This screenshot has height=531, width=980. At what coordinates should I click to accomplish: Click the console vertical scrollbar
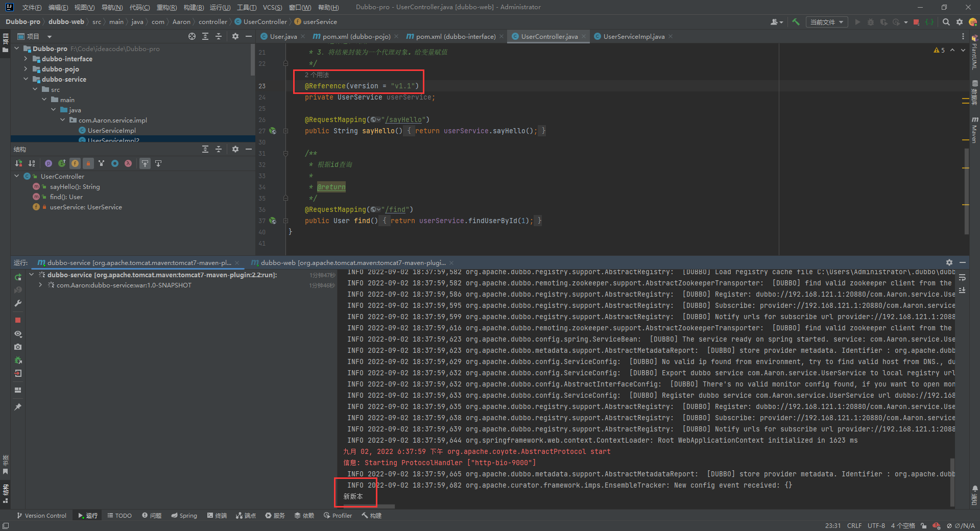tap(952, 481)
